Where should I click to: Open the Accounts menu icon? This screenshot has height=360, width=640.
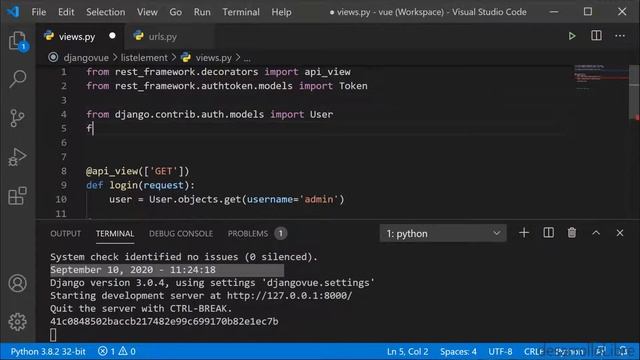click(x=18, y=283)
